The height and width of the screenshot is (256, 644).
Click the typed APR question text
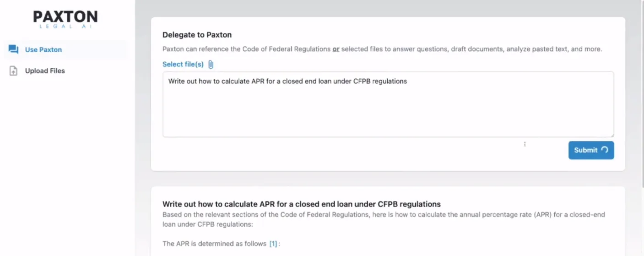287,82
